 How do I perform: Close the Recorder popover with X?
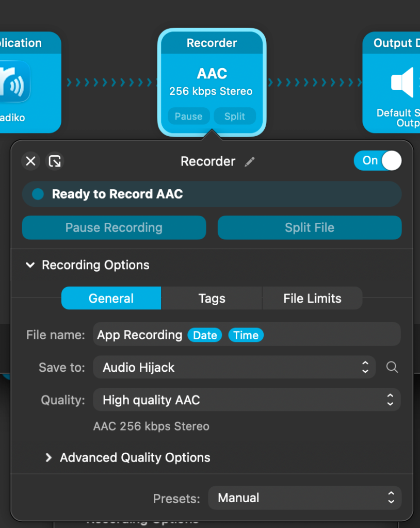coord(31,161)
